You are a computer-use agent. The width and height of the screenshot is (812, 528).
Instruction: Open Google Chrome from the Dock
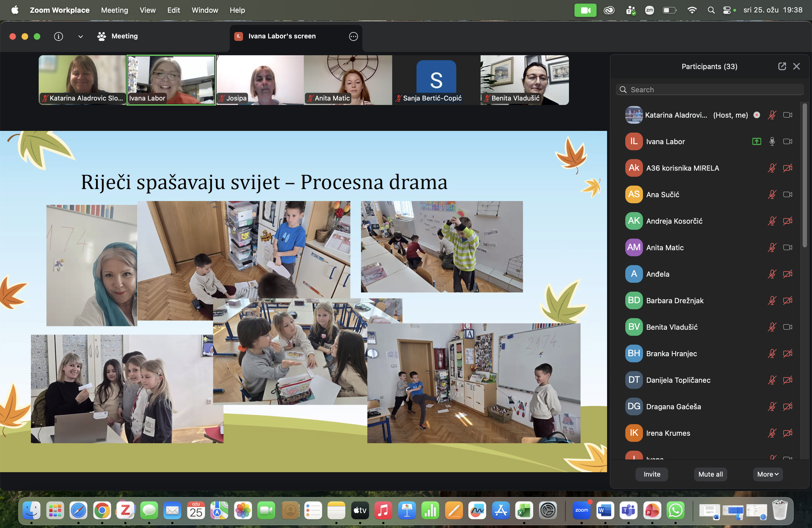(x=102, y=510)
